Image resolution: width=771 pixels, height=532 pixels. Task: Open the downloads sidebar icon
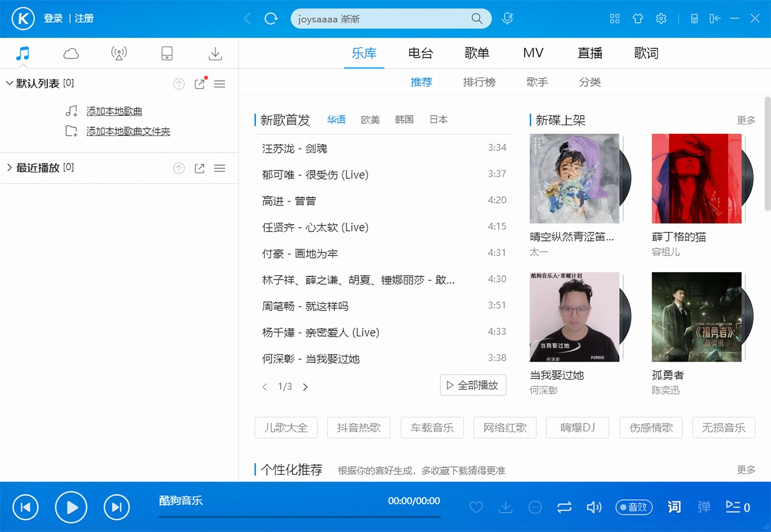[215, 54]
